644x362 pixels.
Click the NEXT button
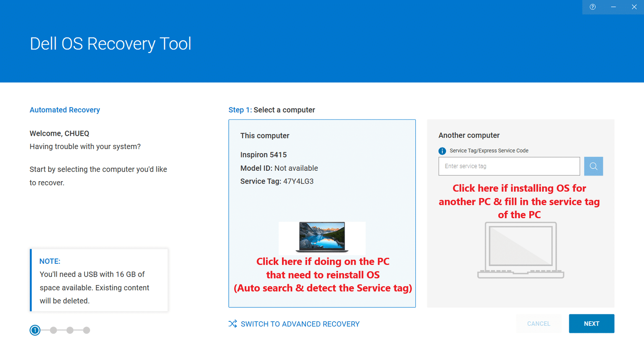point(591,324)
